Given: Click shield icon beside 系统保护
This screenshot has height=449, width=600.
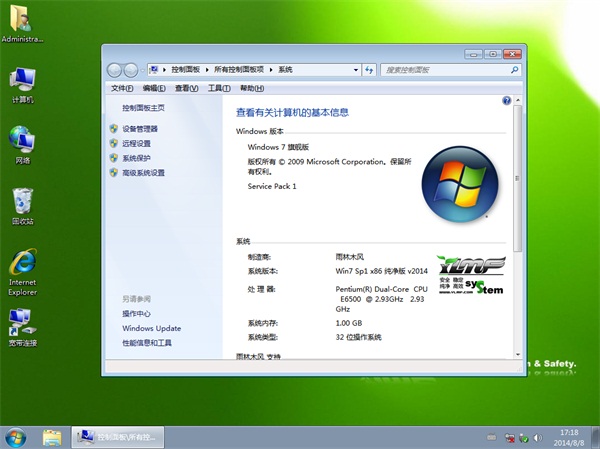Looking at the screenshot, I should (114, 158).
